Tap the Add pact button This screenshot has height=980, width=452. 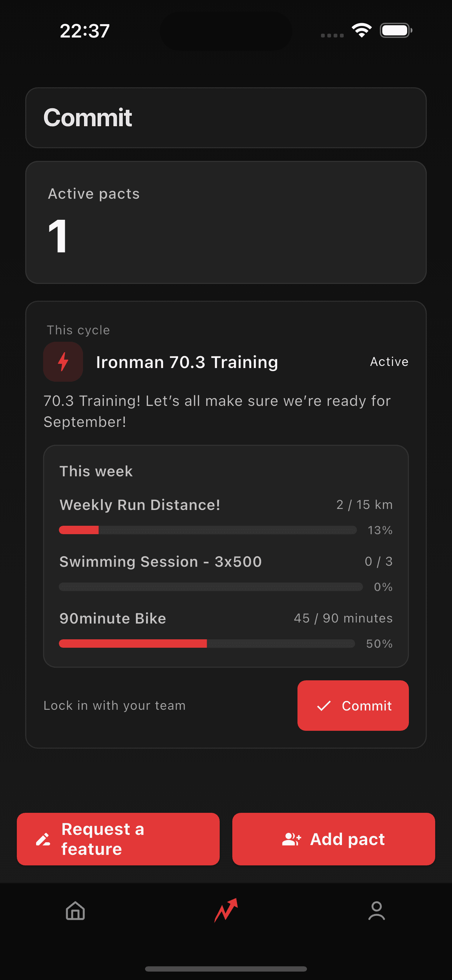[333, 839]
